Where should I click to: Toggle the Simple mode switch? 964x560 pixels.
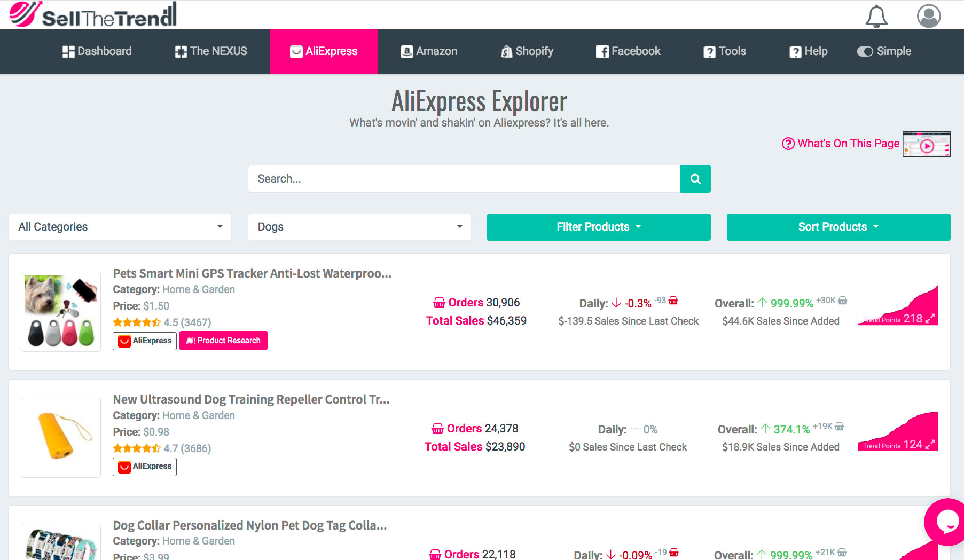(865, 51)
